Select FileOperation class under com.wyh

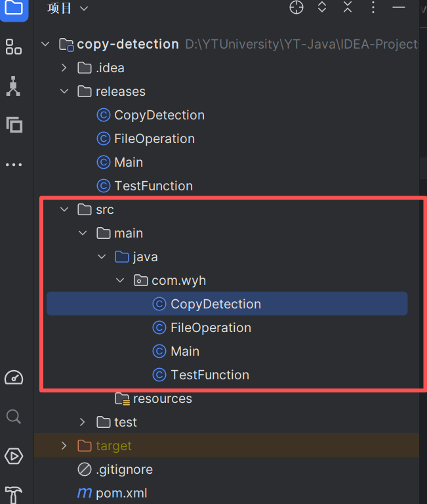coord(211,327)
